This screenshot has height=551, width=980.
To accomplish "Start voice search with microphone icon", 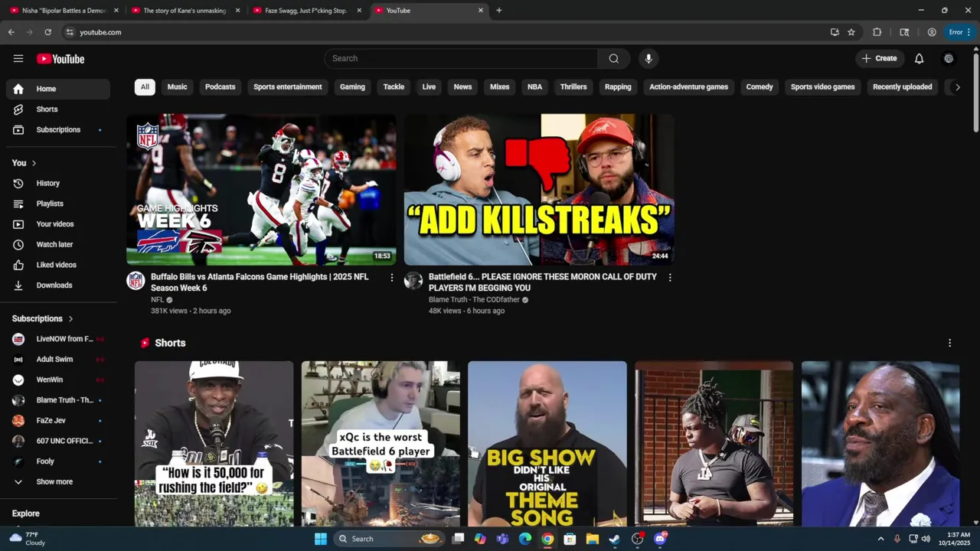I will pos(648,59).
